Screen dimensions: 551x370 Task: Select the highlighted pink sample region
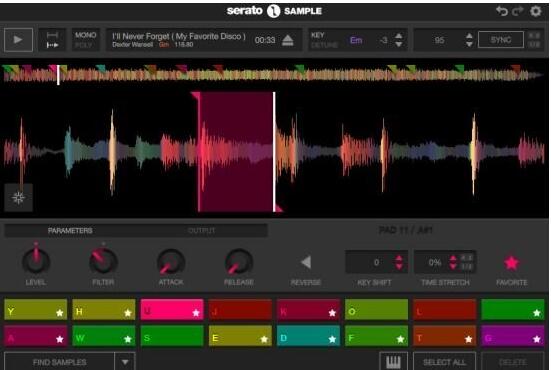coord(236,152)
